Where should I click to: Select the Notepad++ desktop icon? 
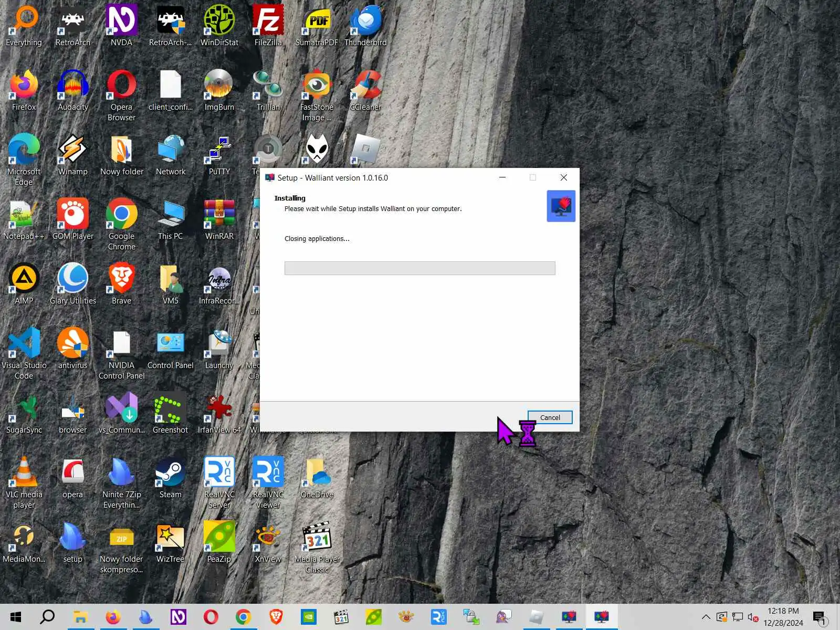click(24, 219)
